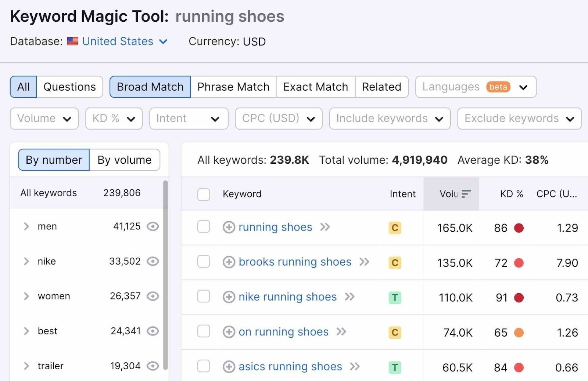
Task: Toggle the eye icon next to the "men" group
Action: [x=153, y=226]
